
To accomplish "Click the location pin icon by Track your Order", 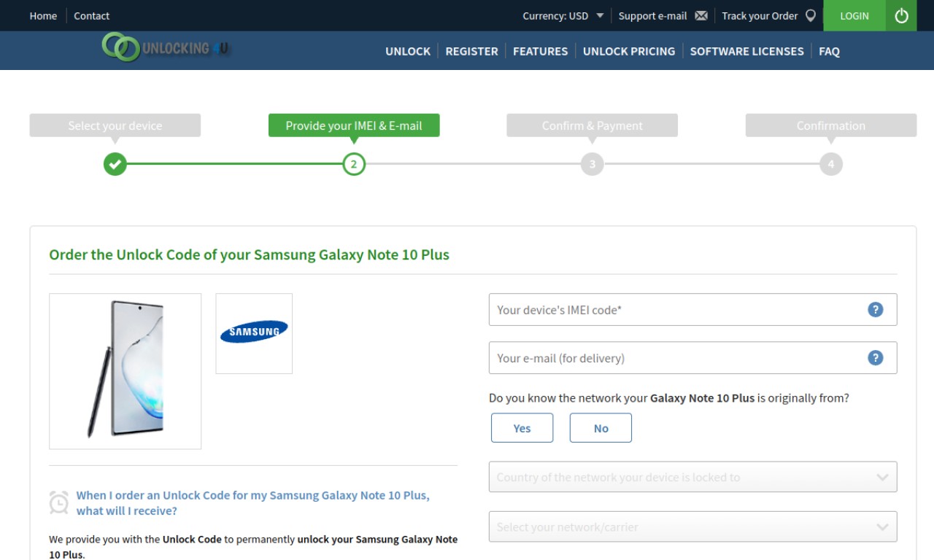I will (810, 15).
